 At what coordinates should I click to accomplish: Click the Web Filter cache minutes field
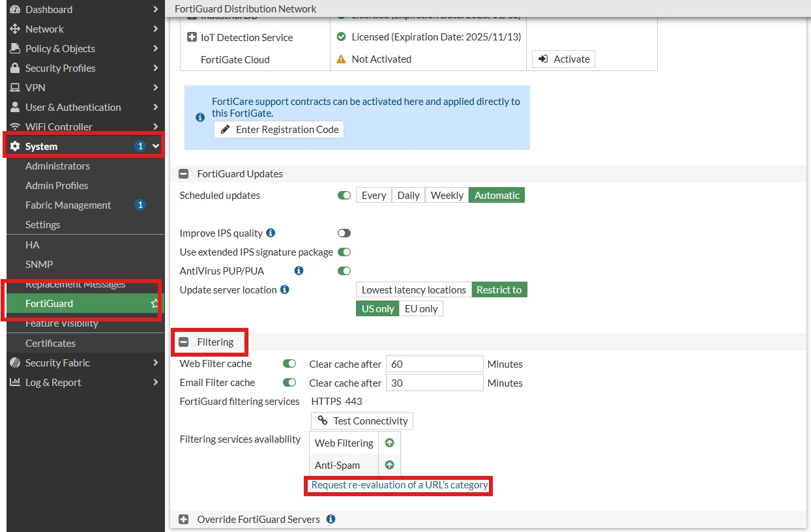click(435, 364)
